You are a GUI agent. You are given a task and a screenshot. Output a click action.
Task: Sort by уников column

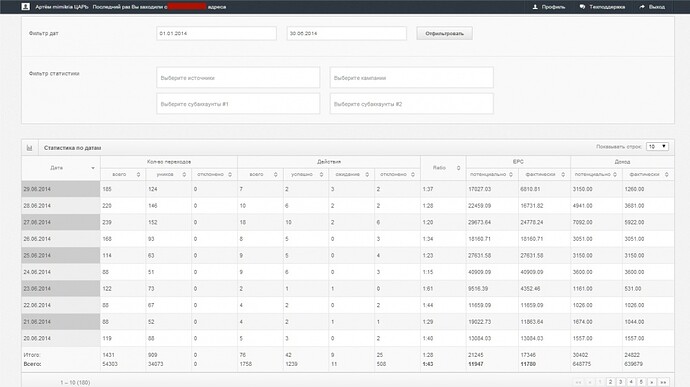pyautogui.click(x=169, y=175)
